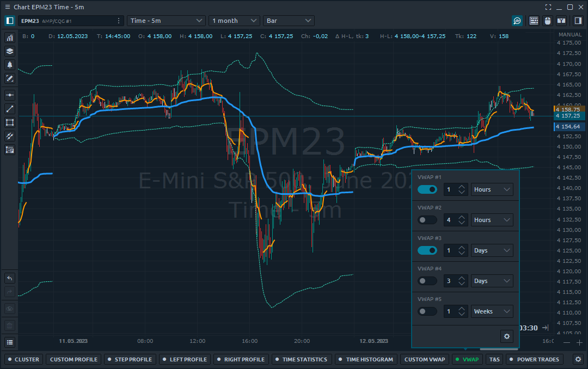Click the VWAP button in bottom bar
The image size is (588, 369).
tap(467, 359)
